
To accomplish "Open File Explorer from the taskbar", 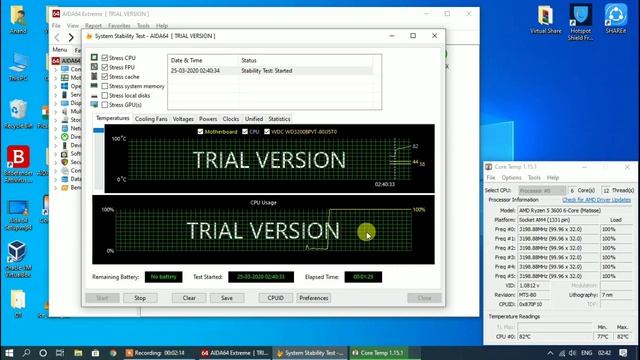I will pos(78,353).
